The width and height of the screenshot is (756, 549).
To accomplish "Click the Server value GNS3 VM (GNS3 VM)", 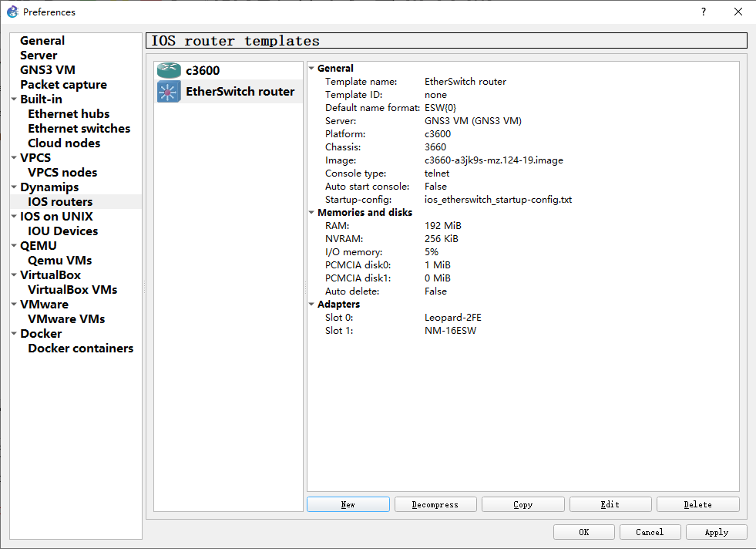I will 473,120.
